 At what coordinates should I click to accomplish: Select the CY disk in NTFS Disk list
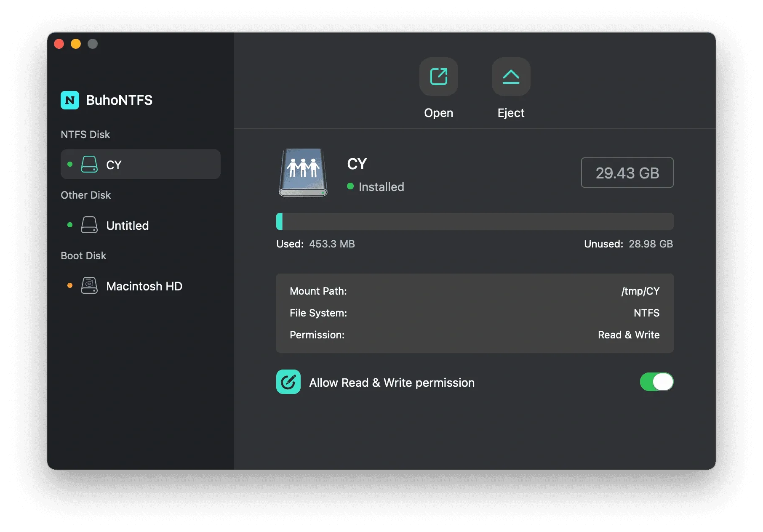pyautogui.click(x=141, y=164)
